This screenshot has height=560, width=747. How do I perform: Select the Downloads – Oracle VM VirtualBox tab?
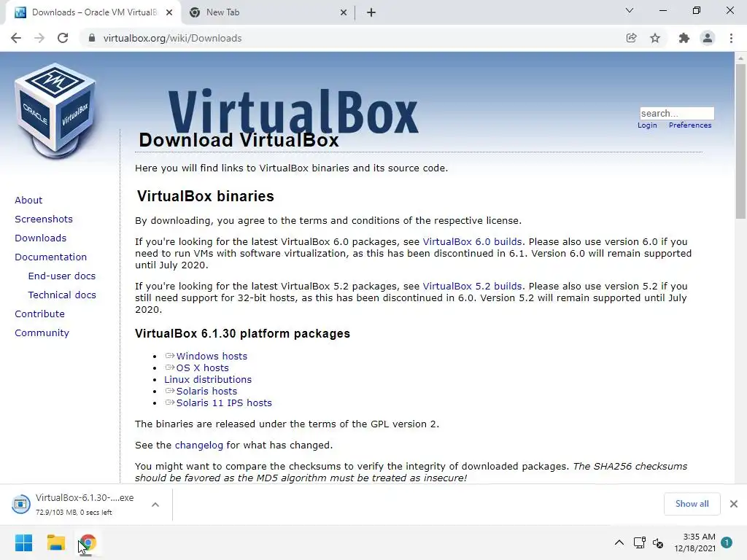point(93,13)
